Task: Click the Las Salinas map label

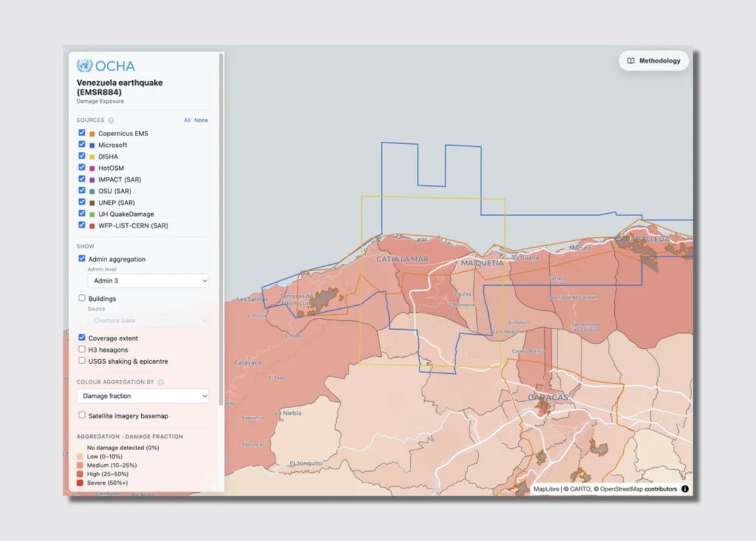Action: pyautogui.click(x=252, y=299)
